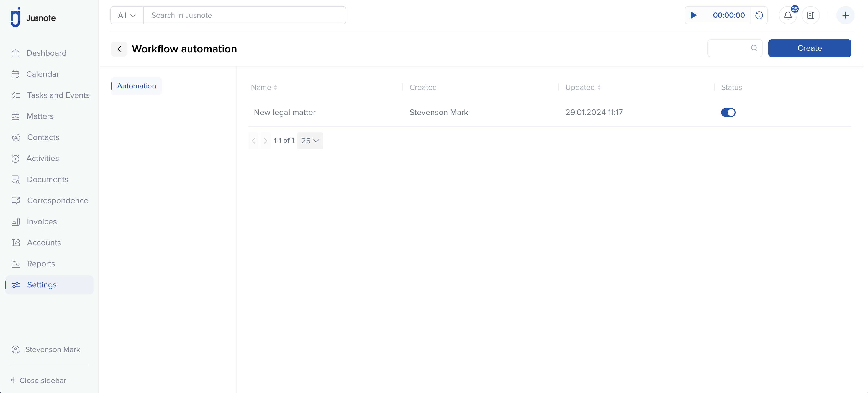The height and width of the screenshot is (393, 868).
Task: Click the 29.01.2024 11:17 updated cell
Action: [594, 113]
